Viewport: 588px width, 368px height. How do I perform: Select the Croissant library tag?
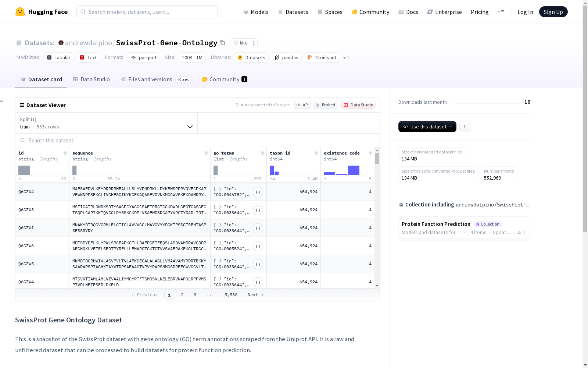(x=322, y=57)
